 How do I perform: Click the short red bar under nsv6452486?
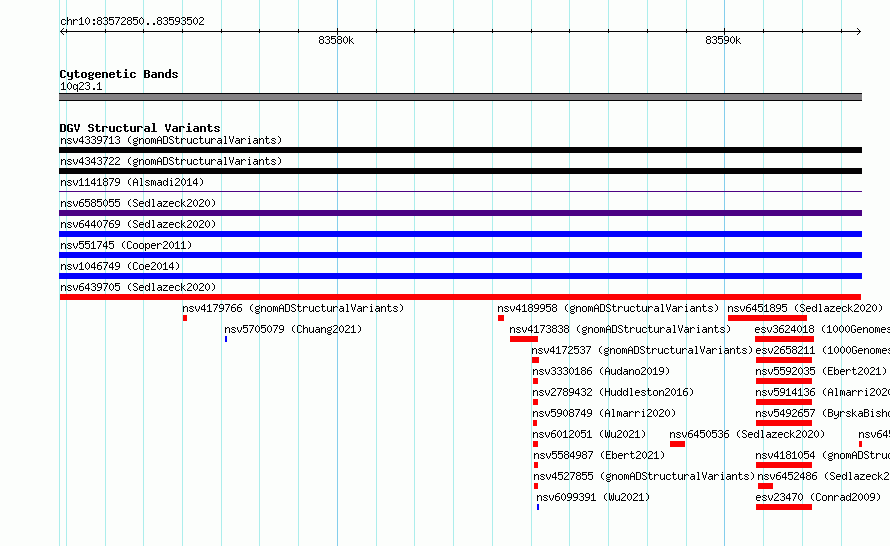click(x=765, y=486)
